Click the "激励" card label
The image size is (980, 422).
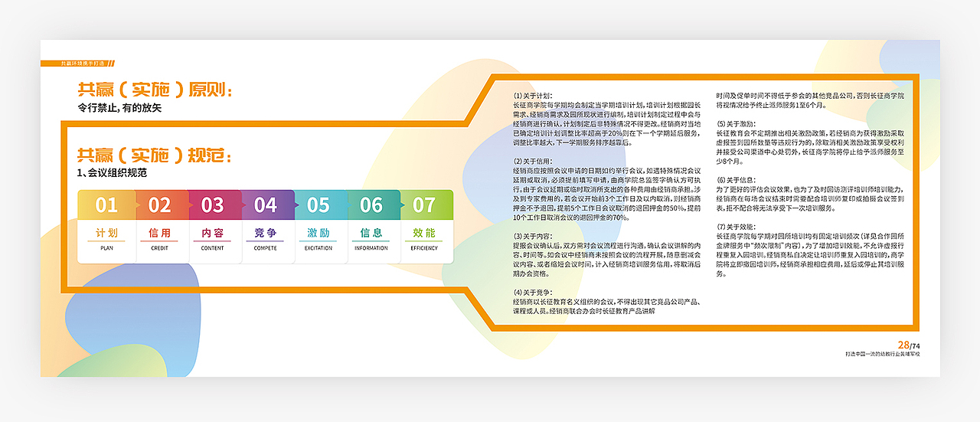click(318, 233)
